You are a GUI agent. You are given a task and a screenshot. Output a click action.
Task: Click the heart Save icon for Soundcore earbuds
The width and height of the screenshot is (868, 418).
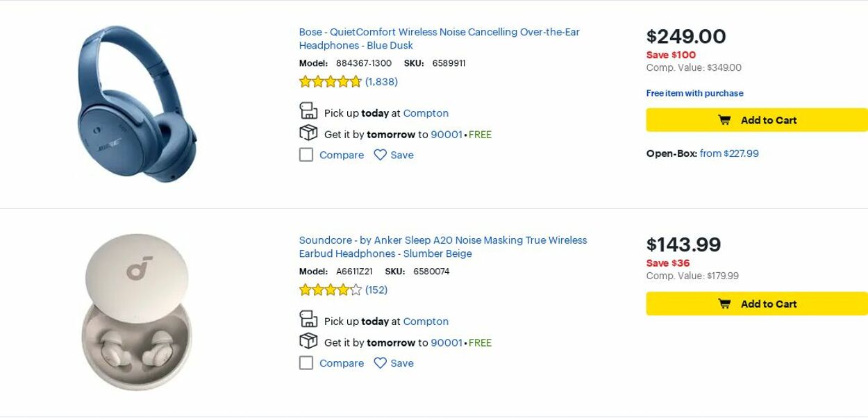coord(380,363)
